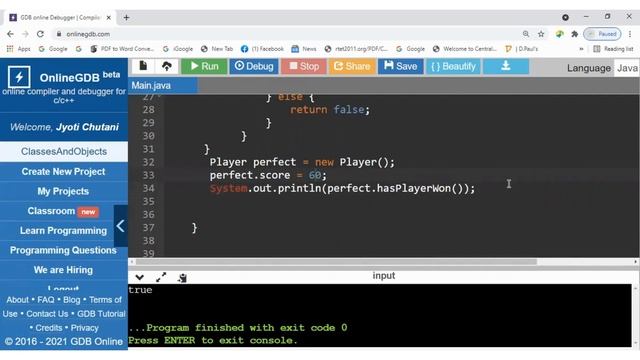The height and width of the screenshot is (360, 640).
Task: Open a new browser tab
Action: [126, 18]
